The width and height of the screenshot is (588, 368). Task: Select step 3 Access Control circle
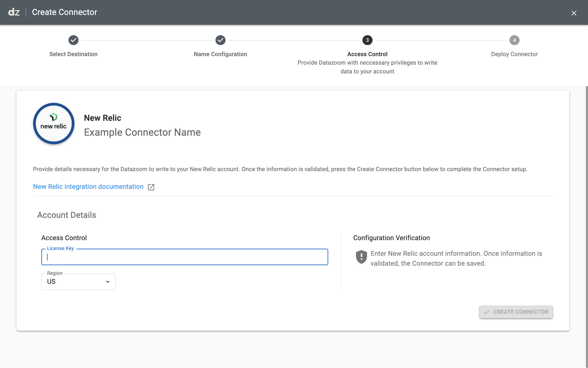(367, 40)
